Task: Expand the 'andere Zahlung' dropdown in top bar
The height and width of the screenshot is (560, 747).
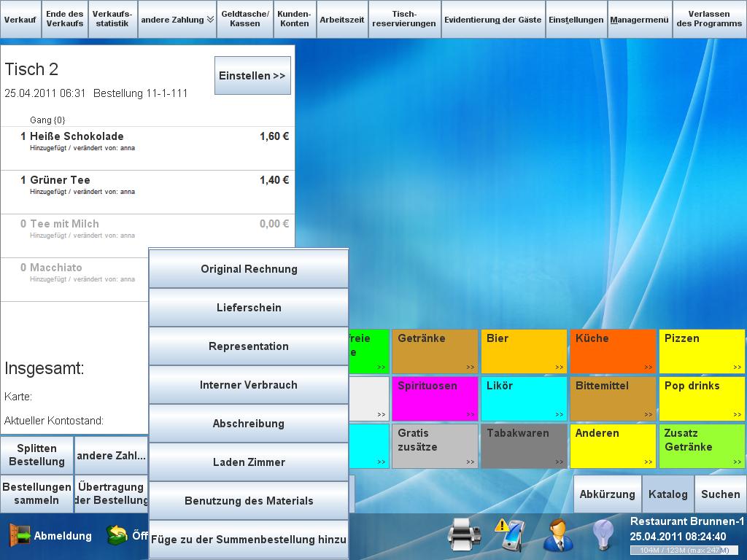Action: click(177, 20)
